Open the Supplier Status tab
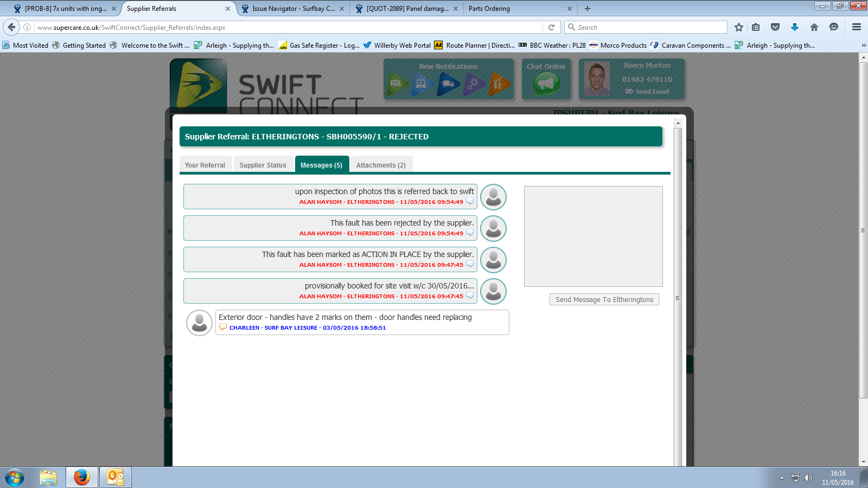Screen dimensions: 868x488 pyautogui.click(x=263, y=165)
